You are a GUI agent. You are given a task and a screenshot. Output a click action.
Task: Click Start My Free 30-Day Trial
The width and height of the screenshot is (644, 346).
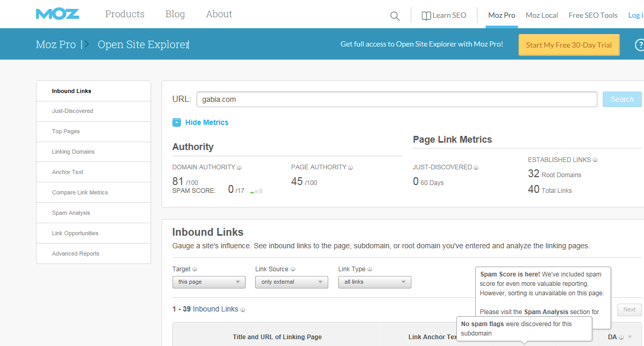click(x=569, y=45)
